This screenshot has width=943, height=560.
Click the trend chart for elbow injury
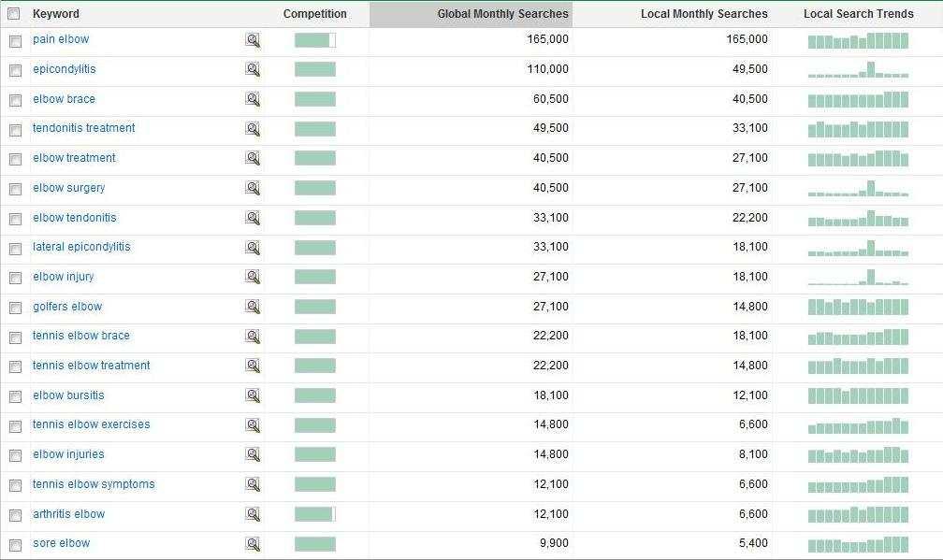pos(858,277)
